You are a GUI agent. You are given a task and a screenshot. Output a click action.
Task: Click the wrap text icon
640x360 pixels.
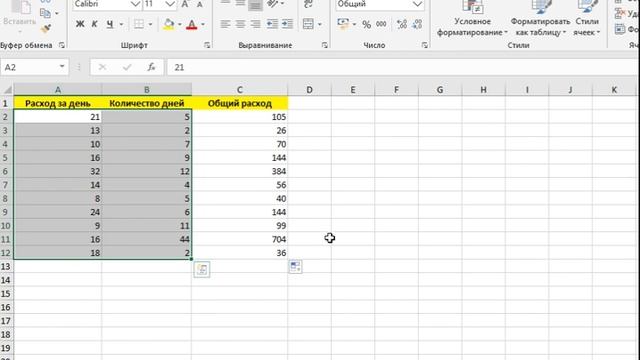click(308, 4)
